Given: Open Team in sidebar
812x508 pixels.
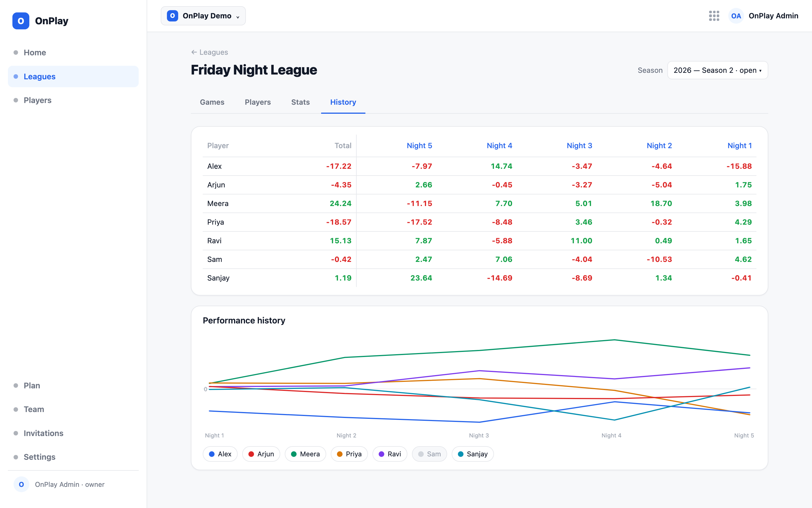Looking at the screenshot, I should click(x=73, y=409).
